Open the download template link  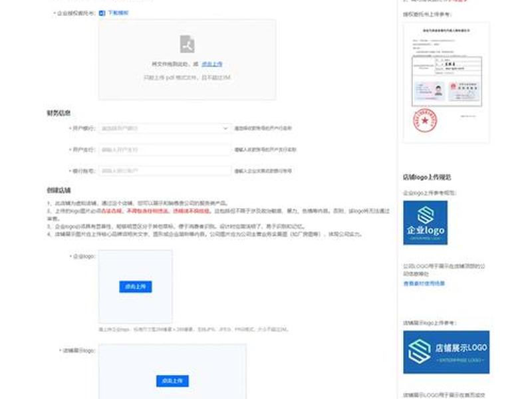point(118,13)
